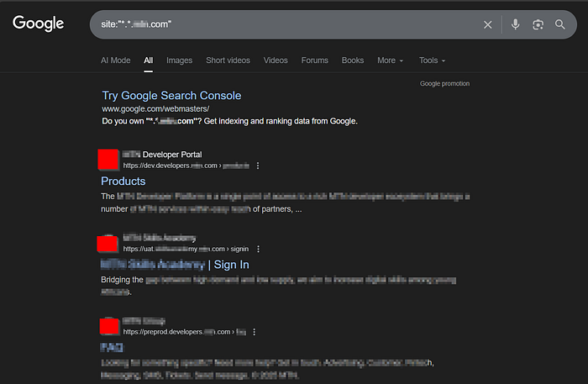The height and width of the screenshot is (384, 588).
Task: Open the Videos tab
Action: [276, 60]
